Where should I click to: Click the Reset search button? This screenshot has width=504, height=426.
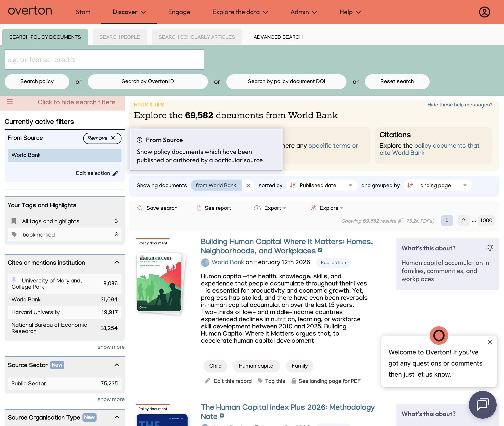397,82
